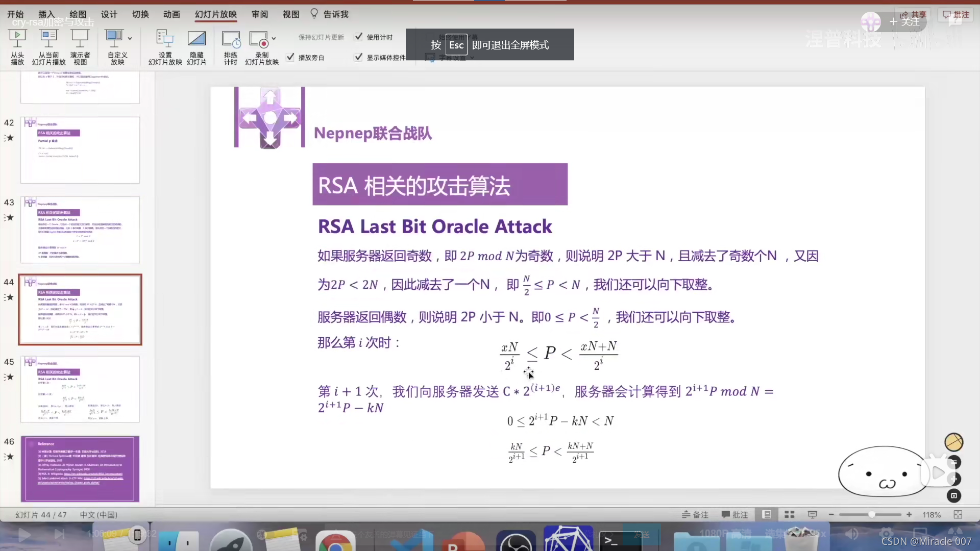Image resolution: width=980 pixels, height=551 pixels.
Task: Click the 备注 (Notes) status bar button
Action: 695,514
